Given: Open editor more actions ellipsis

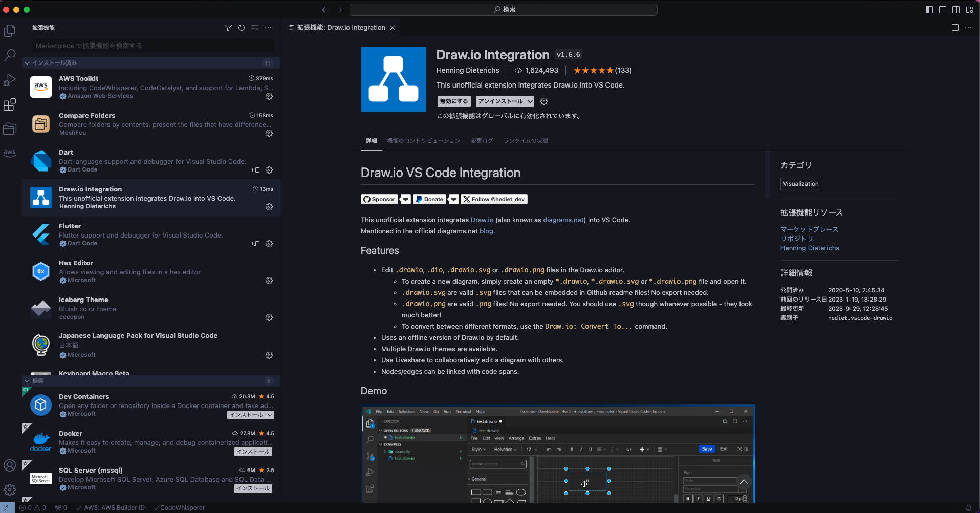Looking at the screenshot, I should 968,28.
